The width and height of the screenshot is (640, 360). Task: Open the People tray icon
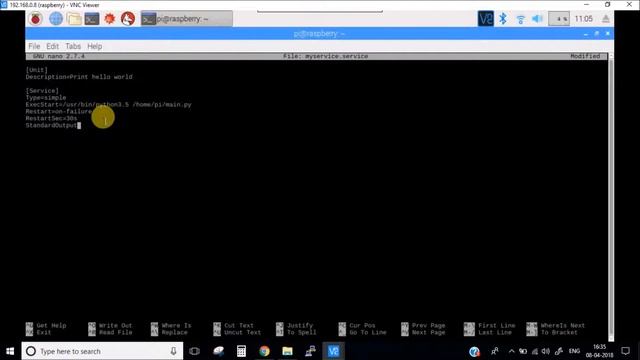495,351
